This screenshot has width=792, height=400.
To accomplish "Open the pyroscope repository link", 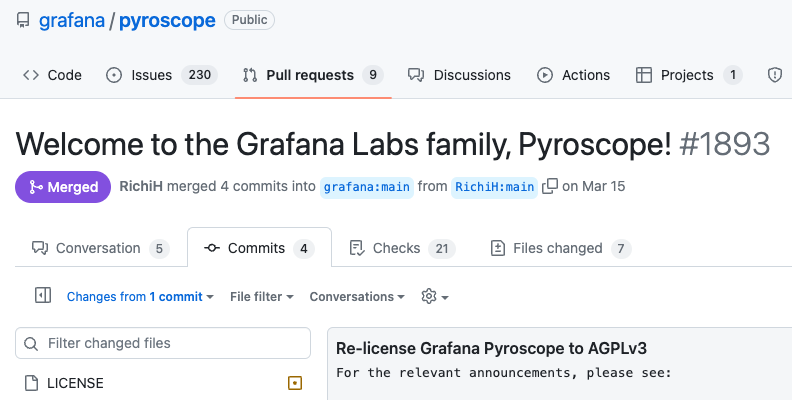I will (167, 20).
